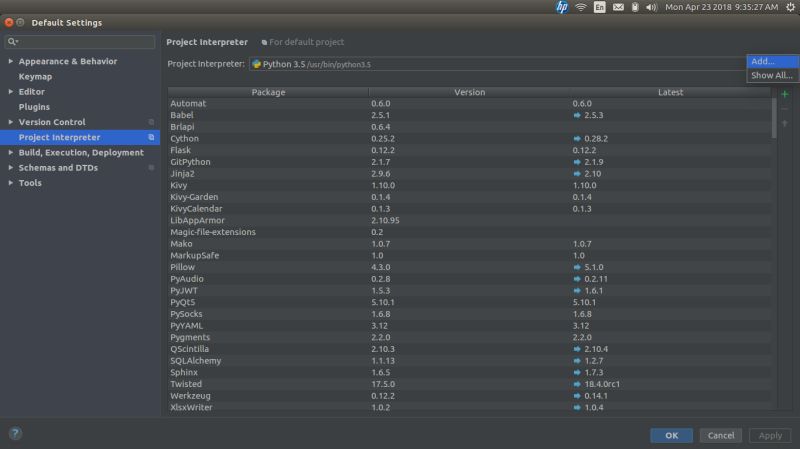Select the LibAppArmor package row
The height and width of the screenshot is (449, 800).
[x=469, y=220]
